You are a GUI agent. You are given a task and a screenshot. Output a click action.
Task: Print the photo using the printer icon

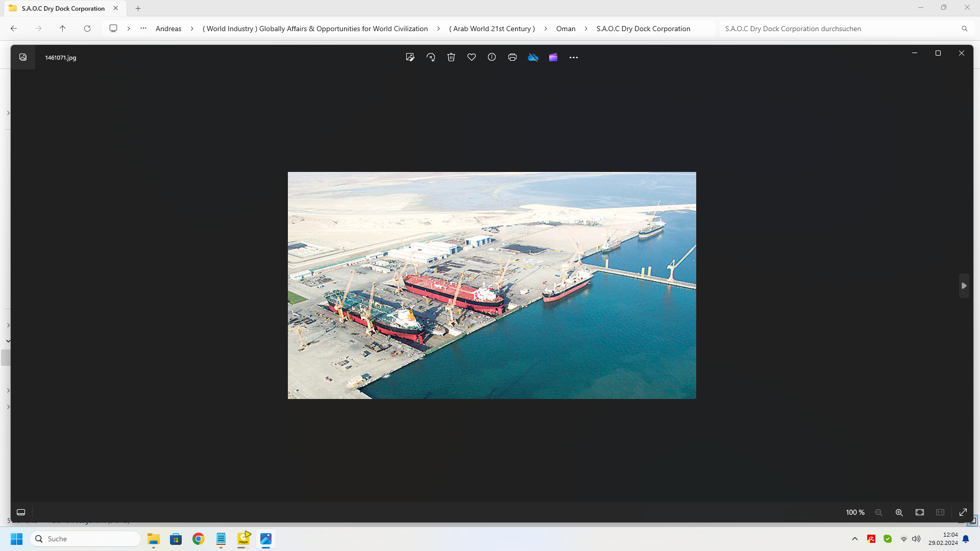coord(512,57)
